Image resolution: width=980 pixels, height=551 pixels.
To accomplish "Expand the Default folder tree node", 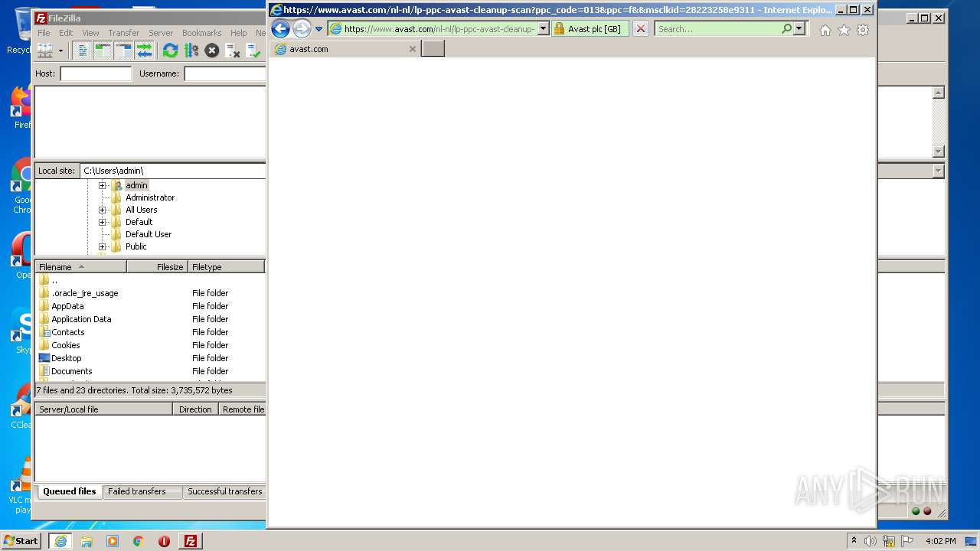I will pos(102,222).
